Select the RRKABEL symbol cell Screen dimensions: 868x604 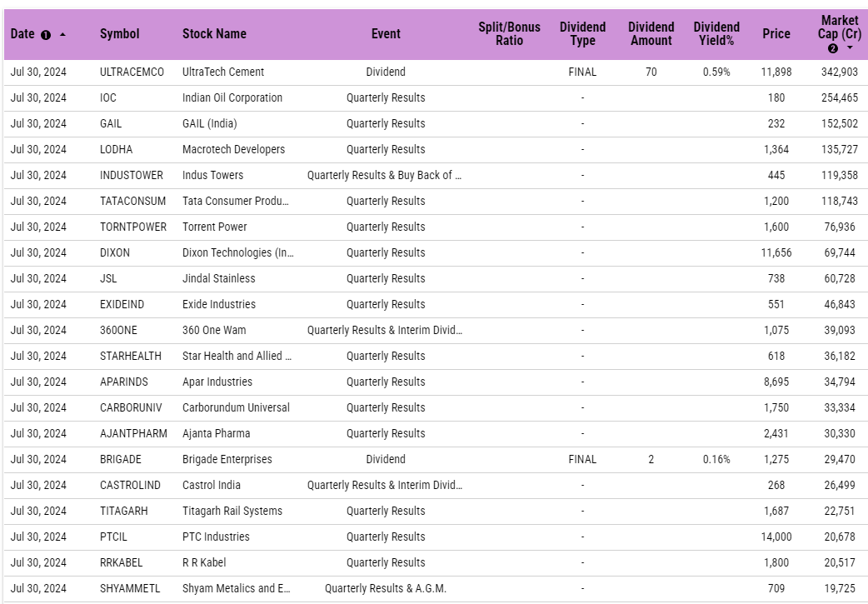click(x=122, y=563)
